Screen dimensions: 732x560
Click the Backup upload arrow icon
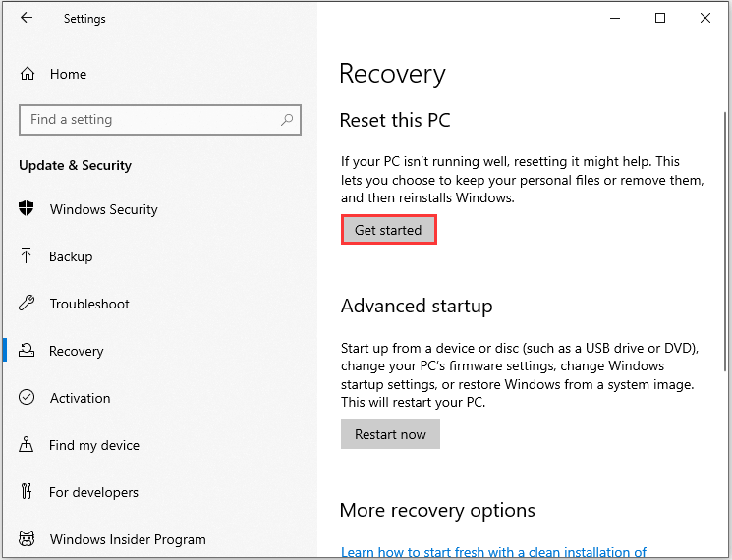[x=28, y=256]
